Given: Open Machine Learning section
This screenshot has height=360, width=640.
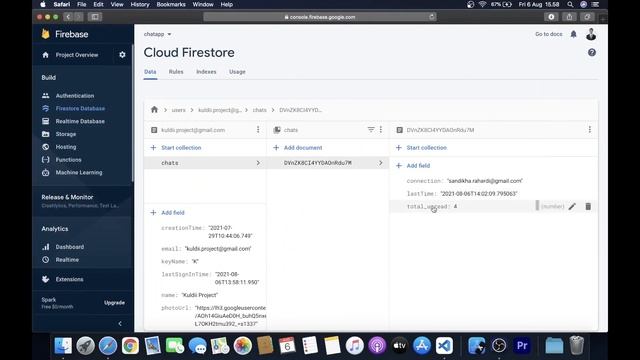Looking at the screenshot, I should (x=79, y=173).
